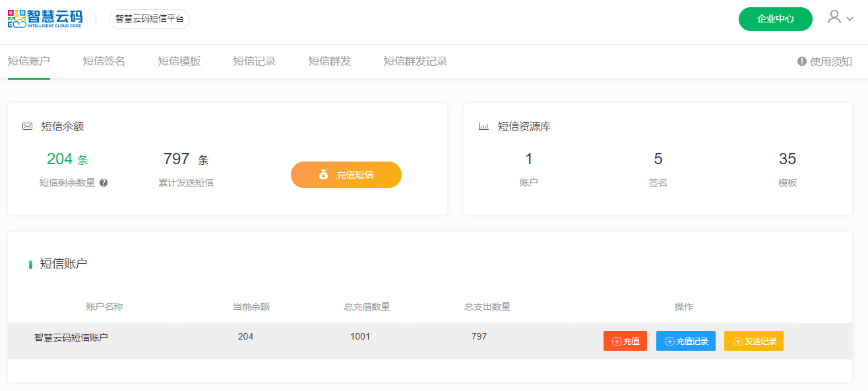Click the 智慧云码短信平台 label pill
Viewport: 868px width, 391px height.
click(149, 19)
